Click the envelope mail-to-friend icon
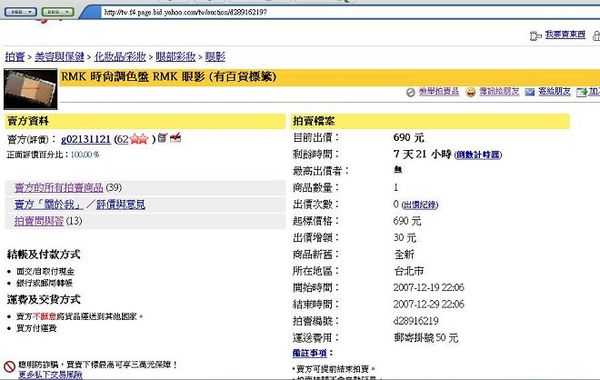 (x=530, y=92)
